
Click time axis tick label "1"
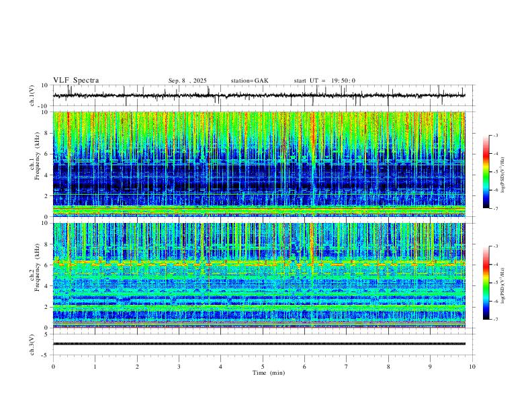click(x=95, y=367)
